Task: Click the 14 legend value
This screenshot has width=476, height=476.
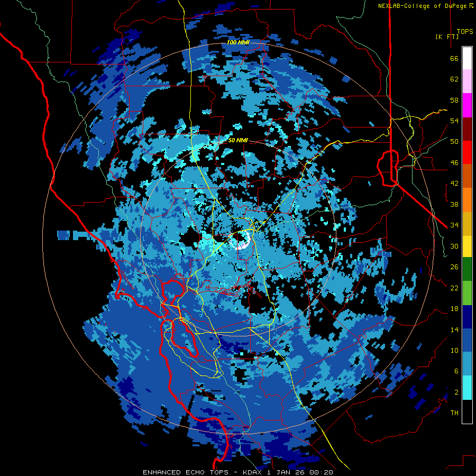Action: [x=454, y=329]
